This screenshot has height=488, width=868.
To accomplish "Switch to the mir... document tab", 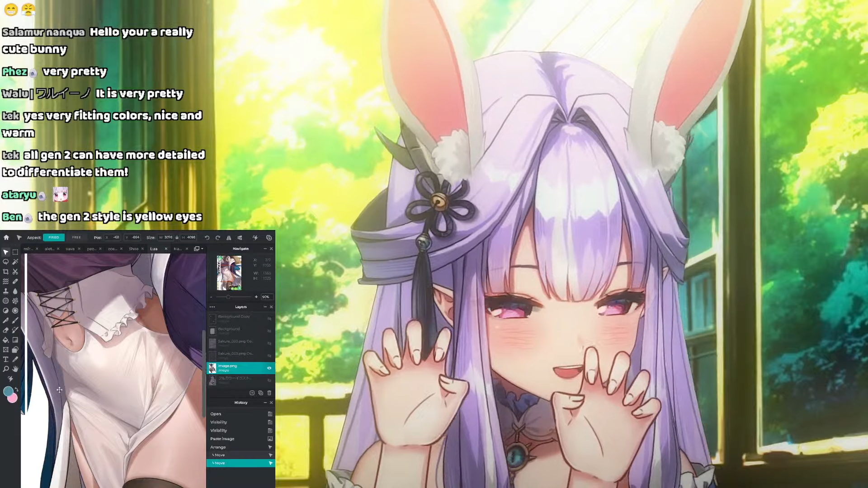I will (x=28, y=249).
